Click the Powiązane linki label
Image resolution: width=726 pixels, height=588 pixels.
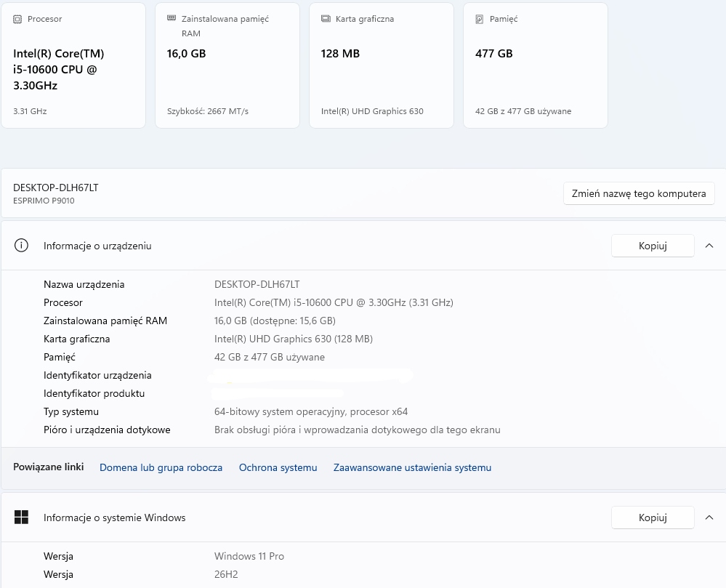pyautogui.click(x=48, y=467)
